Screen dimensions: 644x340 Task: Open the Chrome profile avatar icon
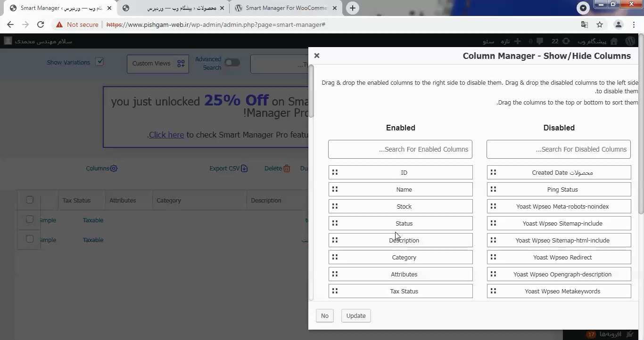pos(619,24)
